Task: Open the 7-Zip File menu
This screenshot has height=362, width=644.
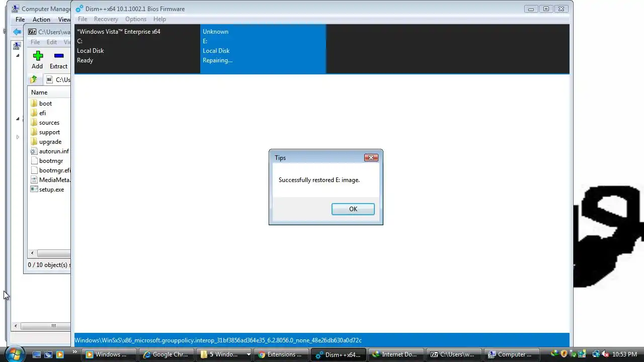Action: [35, 42]
